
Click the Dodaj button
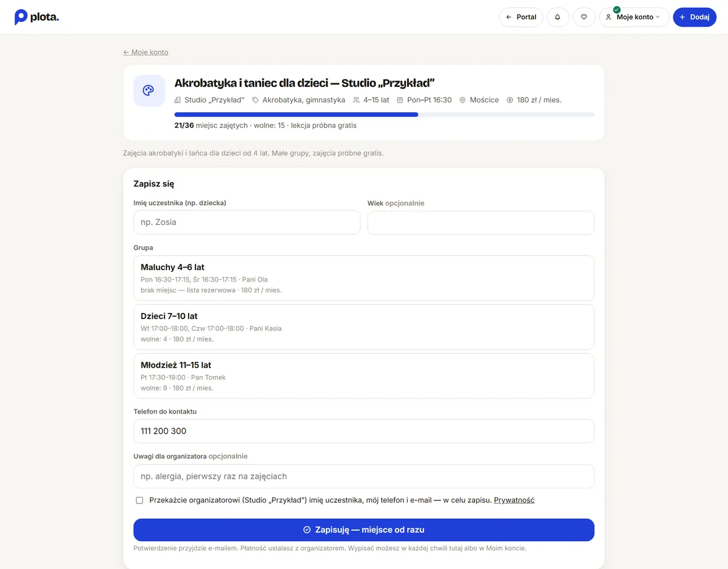coord(695,17)
